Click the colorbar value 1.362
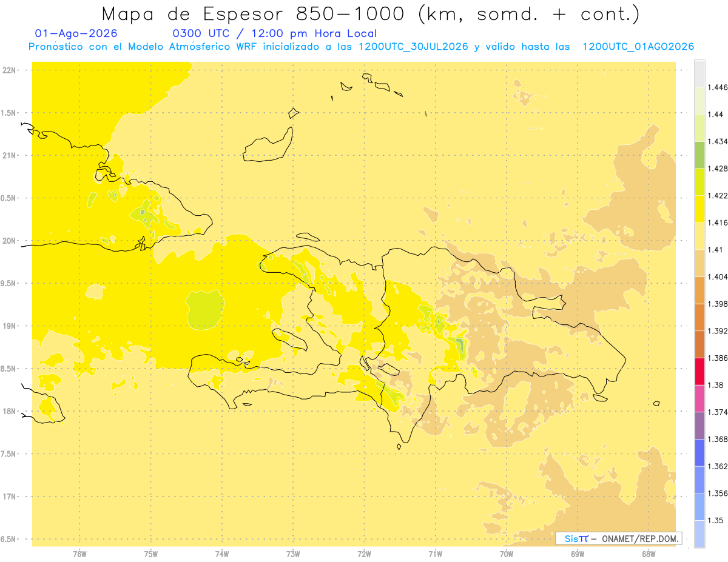 point(718,466)
